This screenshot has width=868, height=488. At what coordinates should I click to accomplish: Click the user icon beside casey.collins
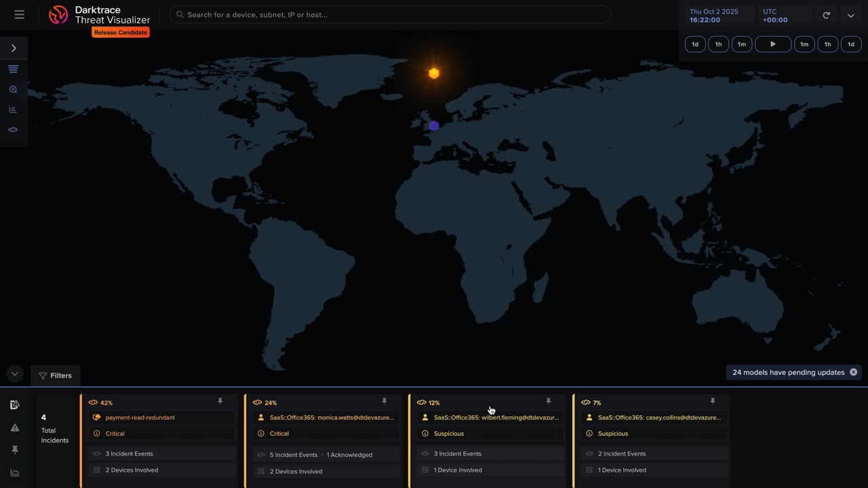click(x=589, y=418)
